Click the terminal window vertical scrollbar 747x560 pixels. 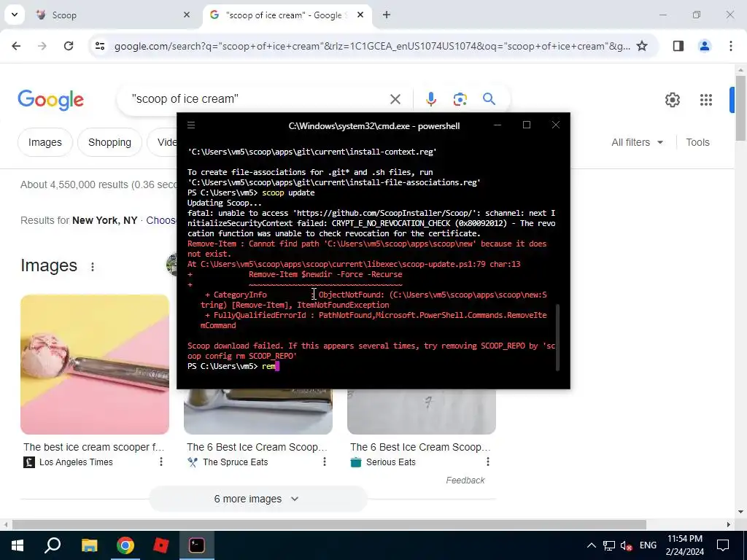(557, 337)
